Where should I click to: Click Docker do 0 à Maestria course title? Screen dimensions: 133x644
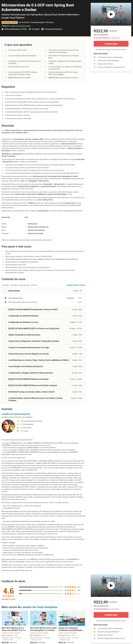(71, 629)
